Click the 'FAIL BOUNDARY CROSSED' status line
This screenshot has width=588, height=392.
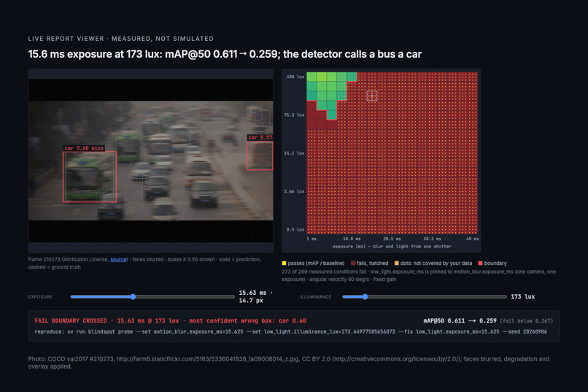170,321
